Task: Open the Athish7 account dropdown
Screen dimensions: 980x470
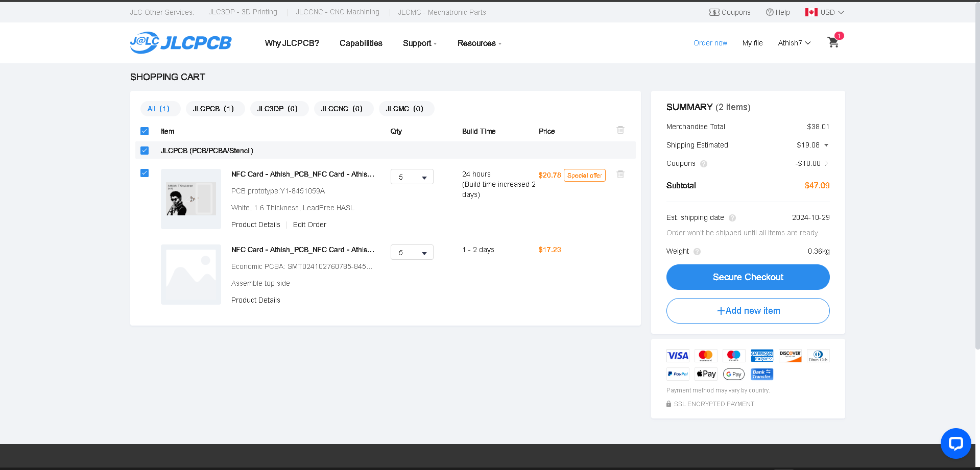Action: [794, 43]
